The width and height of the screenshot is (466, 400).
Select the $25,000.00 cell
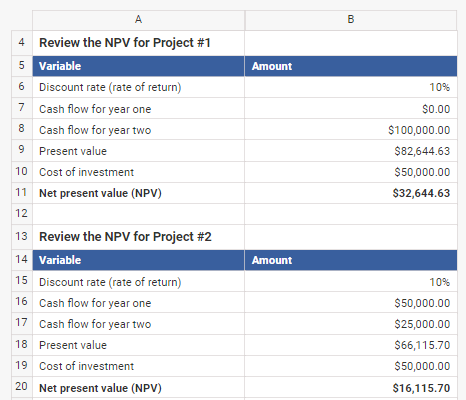pyautogui.click(x=351, y=324)
